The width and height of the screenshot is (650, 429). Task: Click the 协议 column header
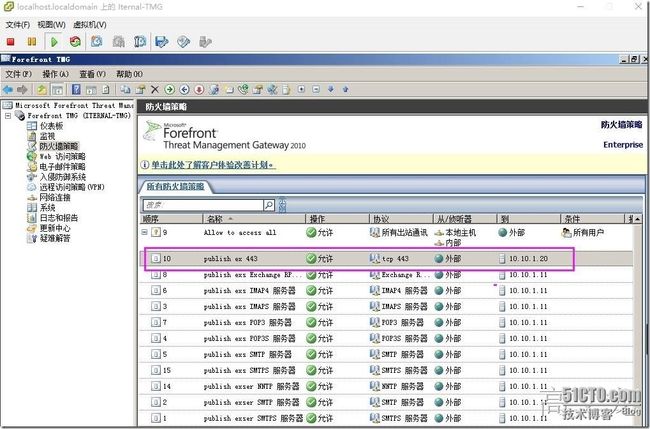click(x=401, y=219)
